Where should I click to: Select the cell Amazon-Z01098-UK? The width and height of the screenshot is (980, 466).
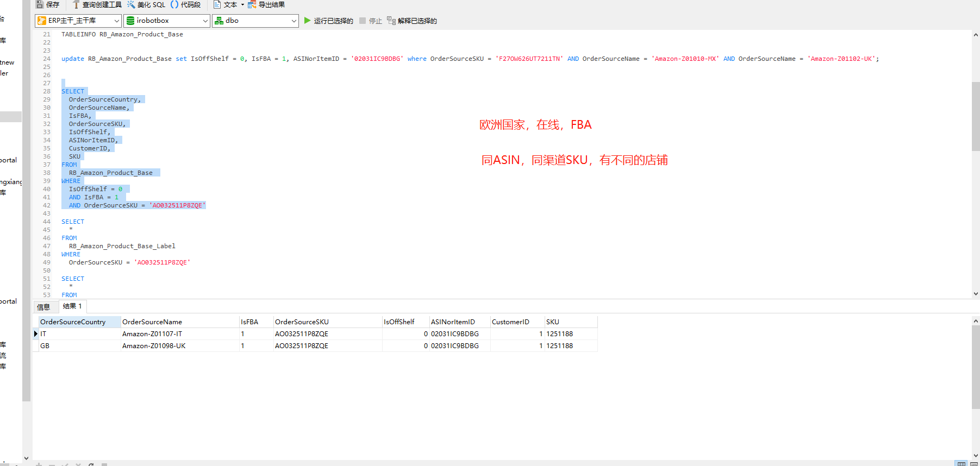[x=180, y=346]
